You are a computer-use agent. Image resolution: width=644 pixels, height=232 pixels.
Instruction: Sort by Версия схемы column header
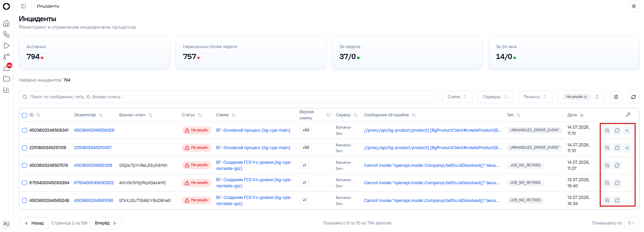tap(315, 115)
